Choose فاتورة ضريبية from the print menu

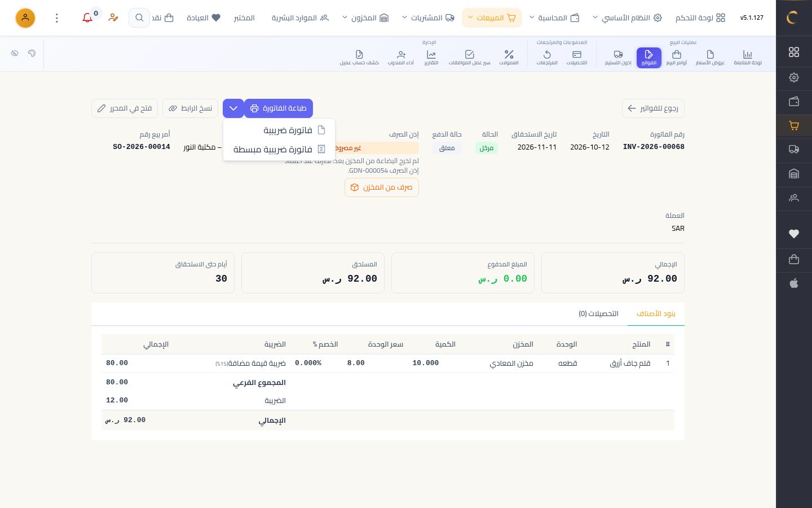pos(279,130)
